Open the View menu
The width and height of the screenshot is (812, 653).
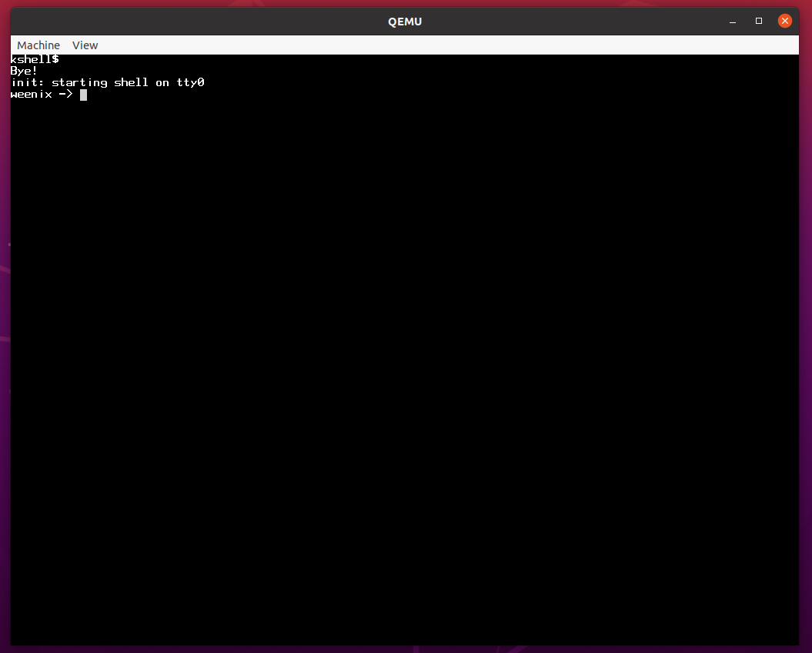85,45
